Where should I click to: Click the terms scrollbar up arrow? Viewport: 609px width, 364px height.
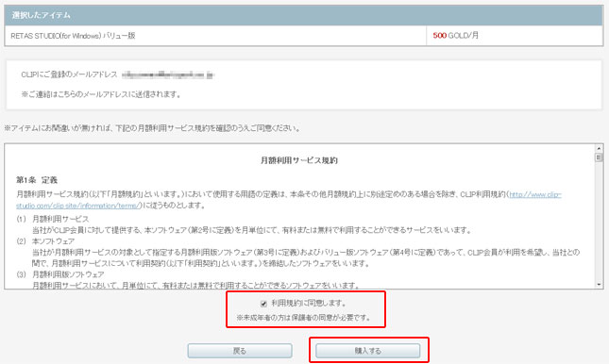click(x=599, y=148)
